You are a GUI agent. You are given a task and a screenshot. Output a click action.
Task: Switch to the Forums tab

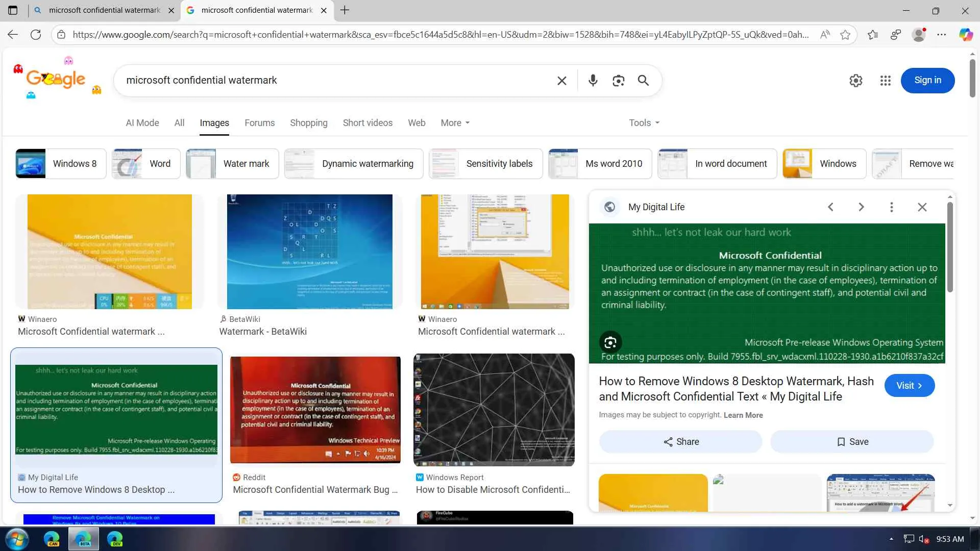[259, 123]
